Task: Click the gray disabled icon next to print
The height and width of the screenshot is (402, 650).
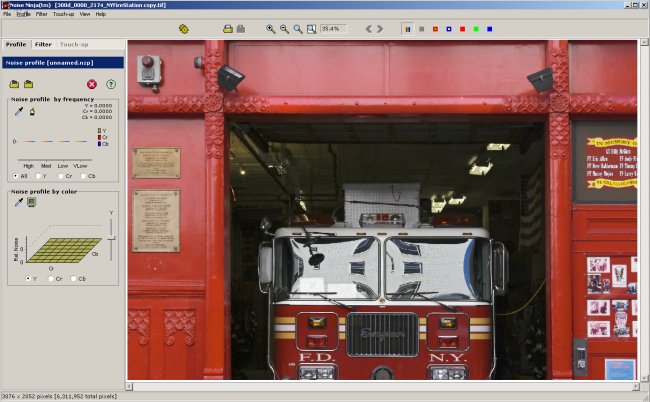Action: tap(241, 29)
